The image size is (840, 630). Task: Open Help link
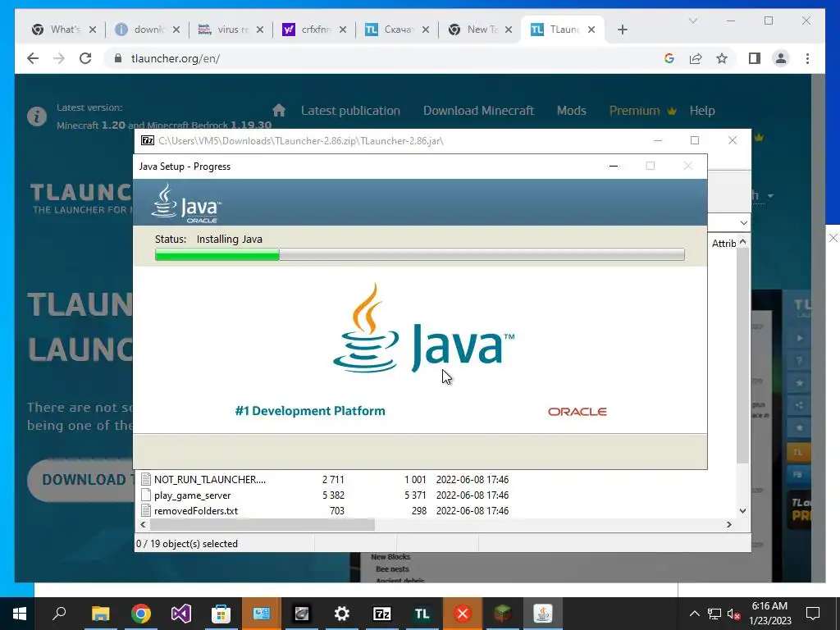(x=702, y=111)
